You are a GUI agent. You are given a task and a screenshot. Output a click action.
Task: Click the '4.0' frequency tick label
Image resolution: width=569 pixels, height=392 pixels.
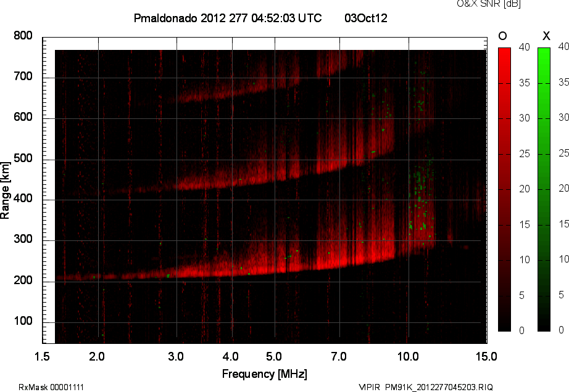point(230,356)
